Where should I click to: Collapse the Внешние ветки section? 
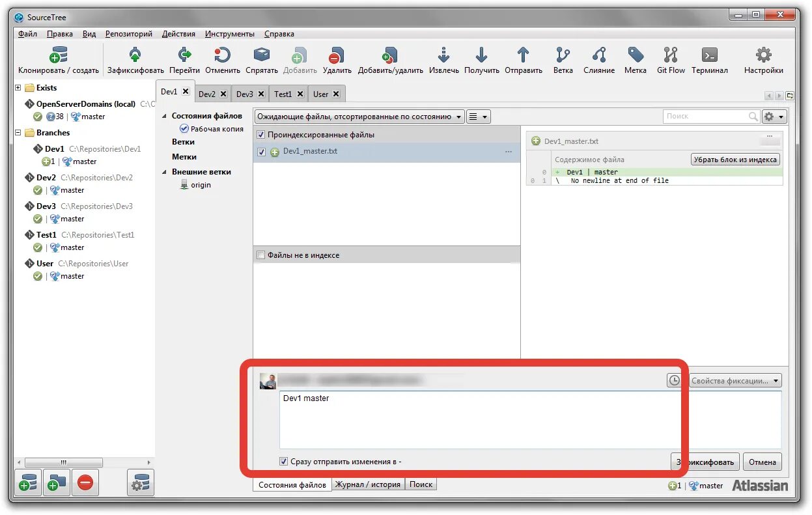164,172
